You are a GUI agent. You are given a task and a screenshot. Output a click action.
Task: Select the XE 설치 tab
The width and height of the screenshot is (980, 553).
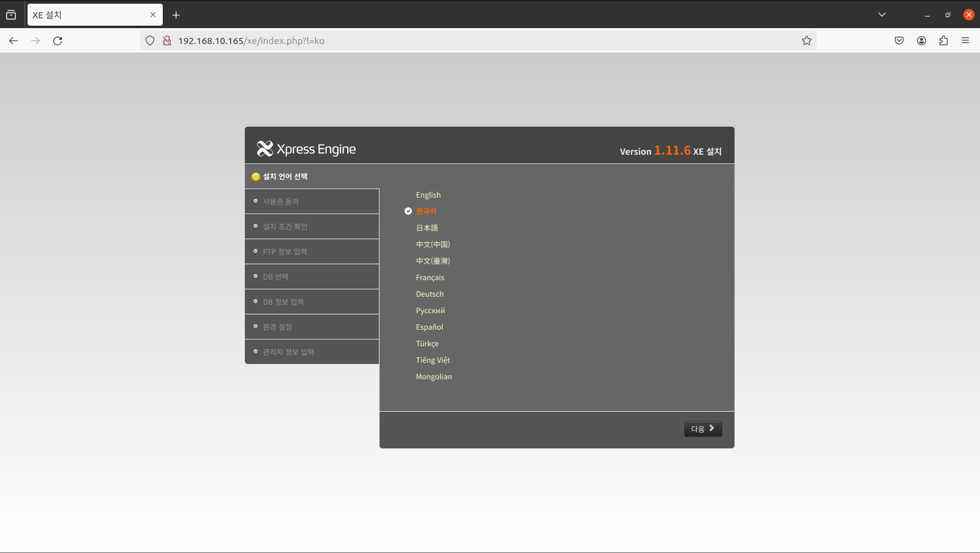[95, 15]
